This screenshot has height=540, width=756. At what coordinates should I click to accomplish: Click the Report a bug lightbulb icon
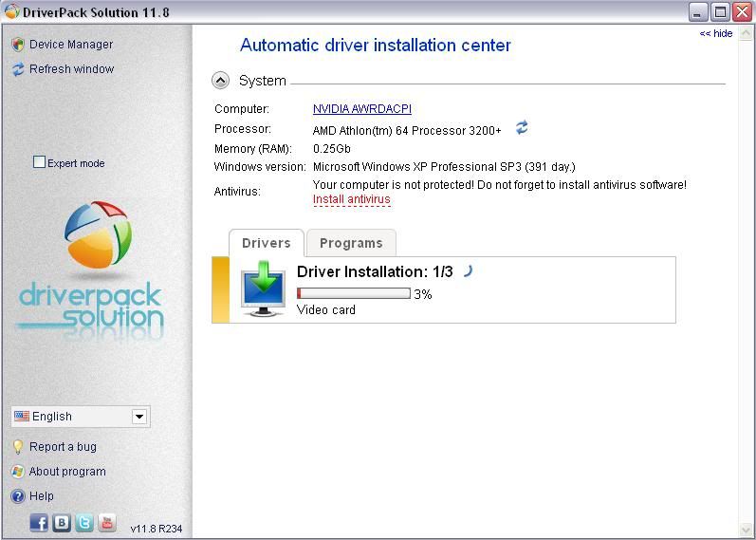click(x=18, y=447)
